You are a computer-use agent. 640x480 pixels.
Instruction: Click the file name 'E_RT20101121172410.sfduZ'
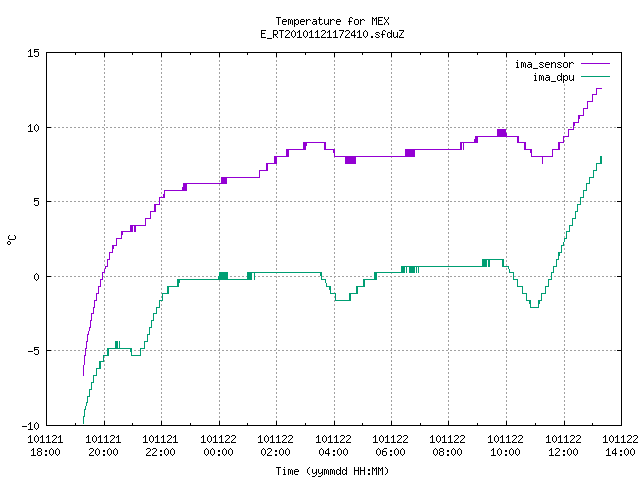coord(332,34)
